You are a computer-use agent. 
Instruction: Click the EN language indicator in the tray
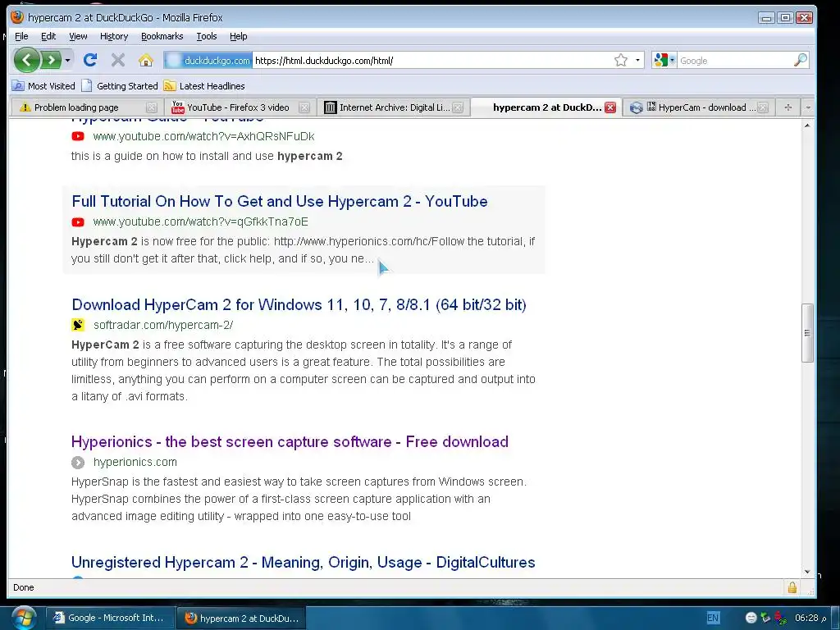(713, 618)
